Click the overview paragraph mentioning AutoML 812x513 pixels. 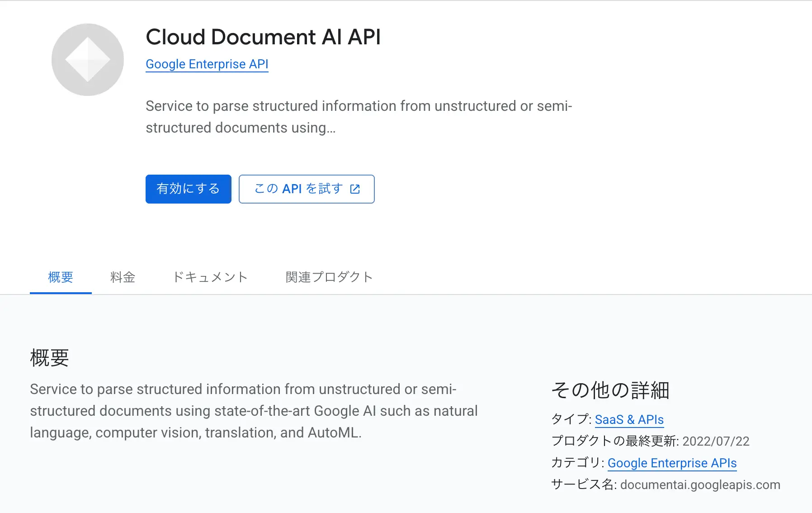pyautogui.click(x=253, y=411)
